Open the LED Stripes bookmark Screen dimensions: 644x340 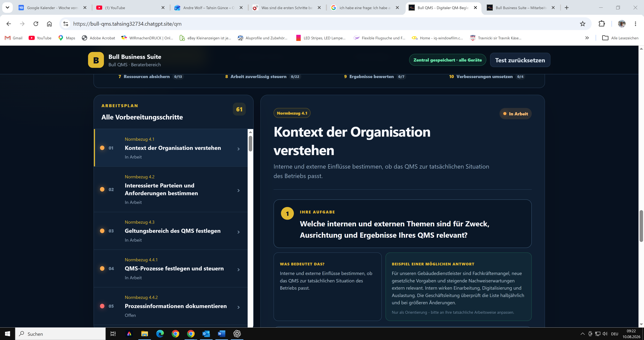click(x=320, y=38)
